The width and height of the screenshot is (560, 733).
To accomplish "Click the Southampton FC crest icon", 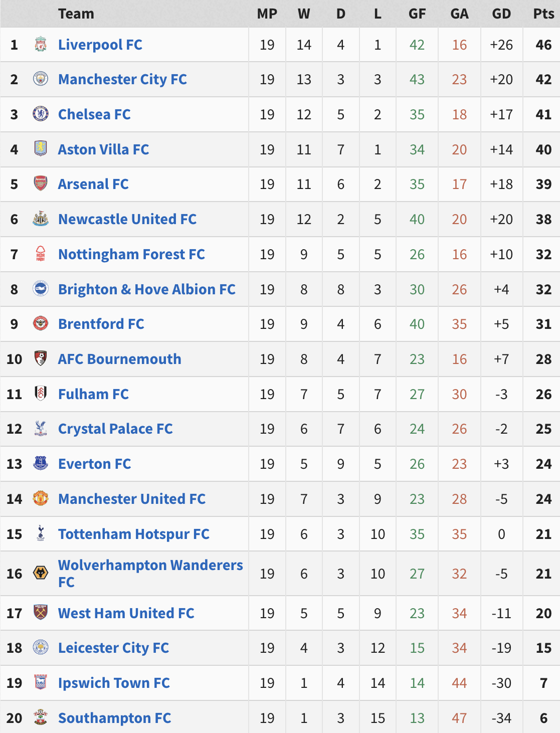I will tap(41, 718).
